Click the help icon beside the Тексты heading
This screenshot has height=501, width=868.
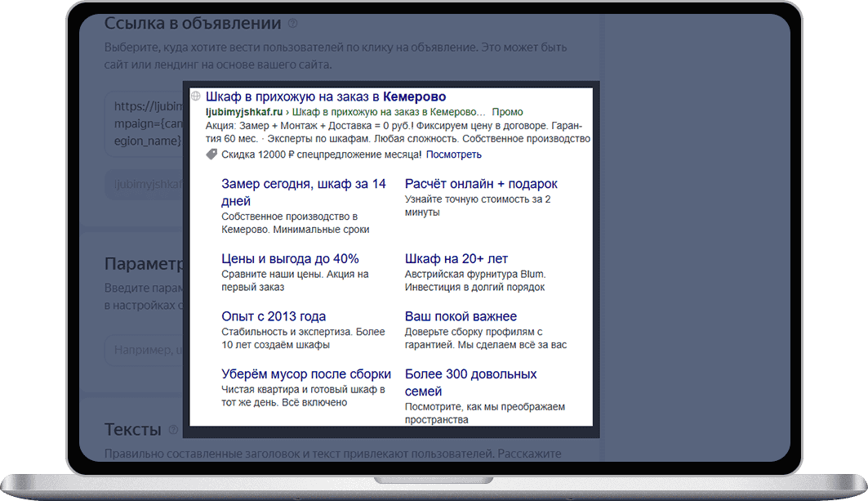tap(173, 430)
